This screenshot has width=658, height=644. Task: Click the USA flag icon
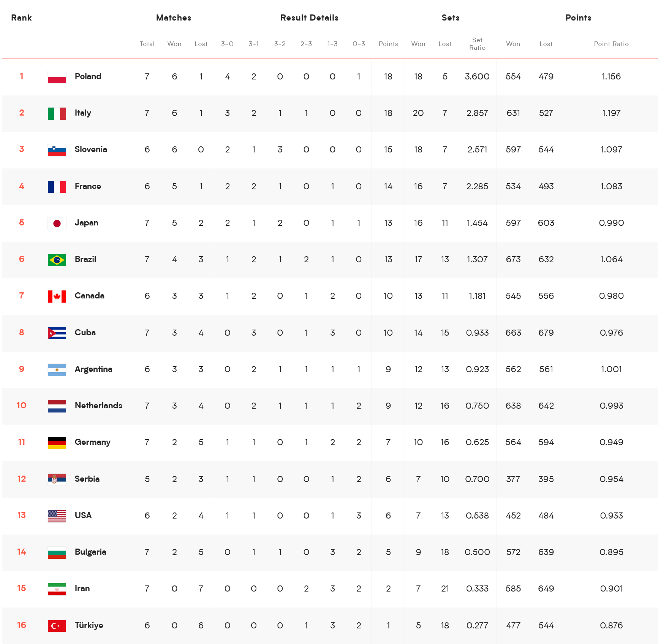(57, 516)
